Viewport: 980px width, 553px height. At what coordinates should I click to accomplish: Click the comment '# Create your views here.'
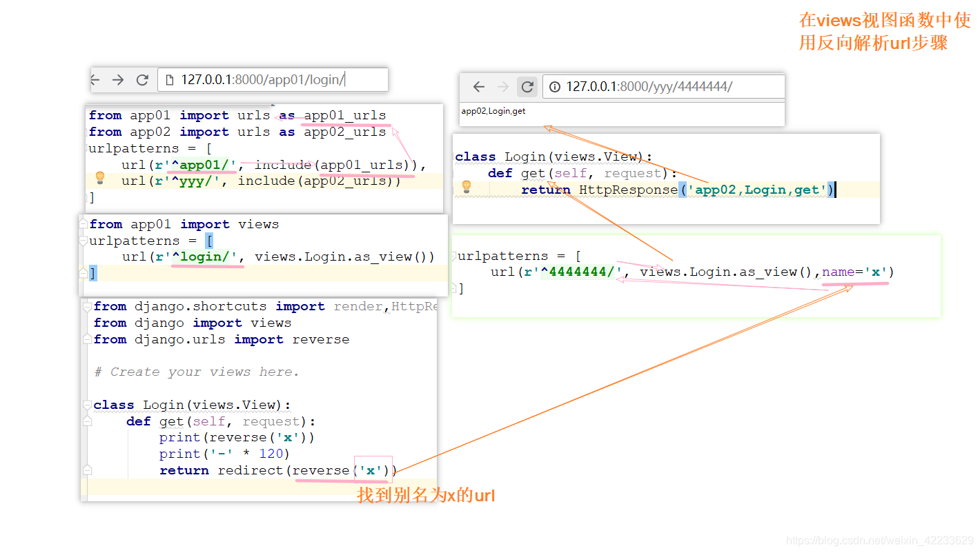[197, 372]
